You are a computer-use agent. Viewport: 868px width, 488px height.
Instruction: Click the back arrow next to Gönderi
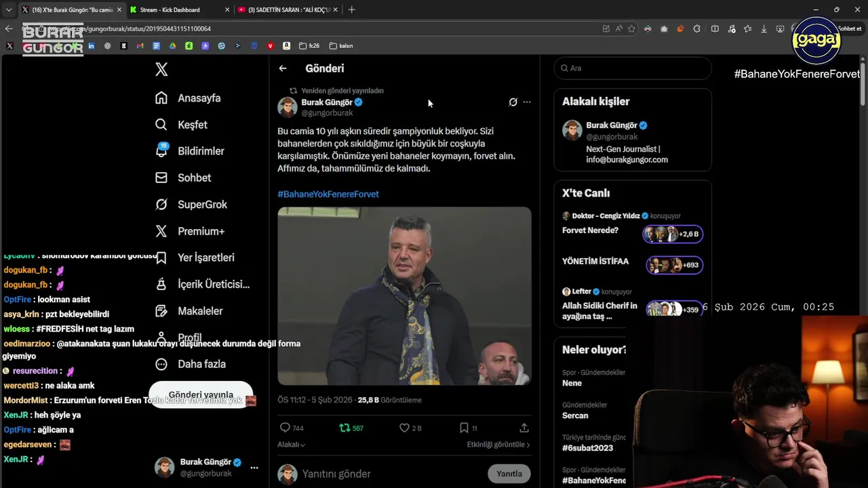(283, 68)
